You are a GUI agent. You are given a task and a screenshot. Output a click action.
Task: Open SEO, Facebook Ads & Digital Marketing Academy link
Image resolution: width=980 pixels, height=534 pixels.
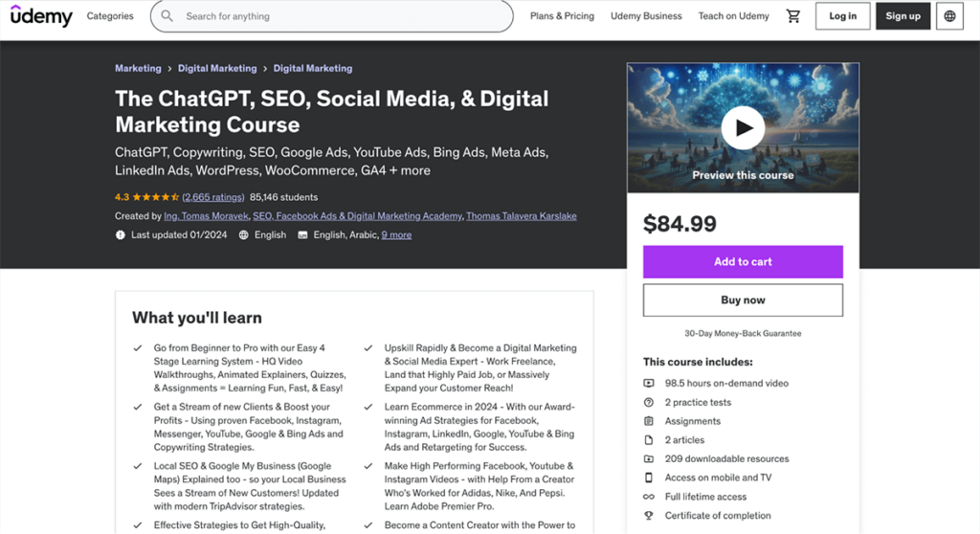point(358,215)
